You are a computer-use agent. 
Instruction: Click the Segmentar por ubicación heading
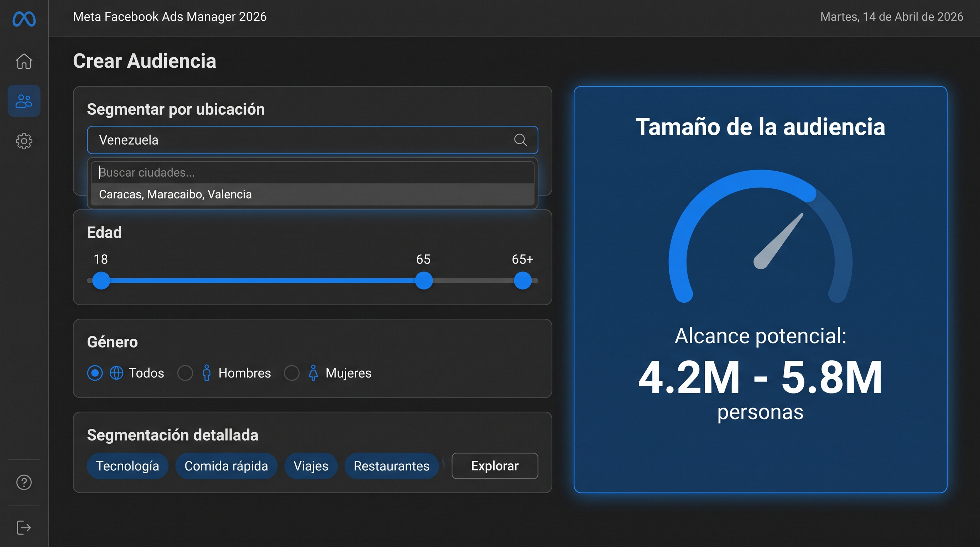[176, 109]
